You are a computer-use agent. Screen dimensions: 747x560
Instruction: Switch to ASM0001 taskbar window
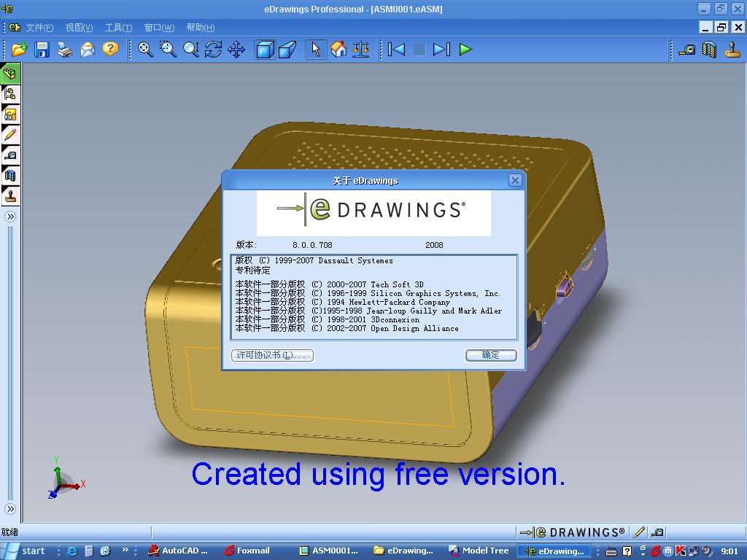pyautogui.click(x=329, y=551)
